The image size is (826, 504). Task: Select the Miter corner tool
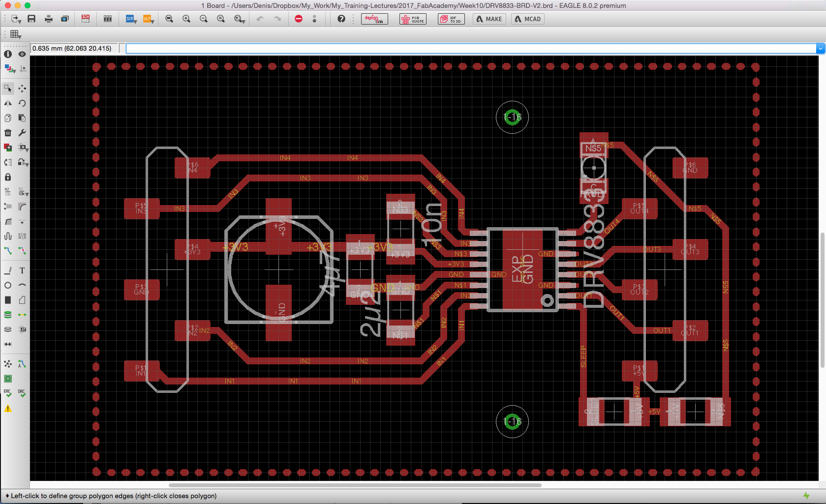coord(22,207)
